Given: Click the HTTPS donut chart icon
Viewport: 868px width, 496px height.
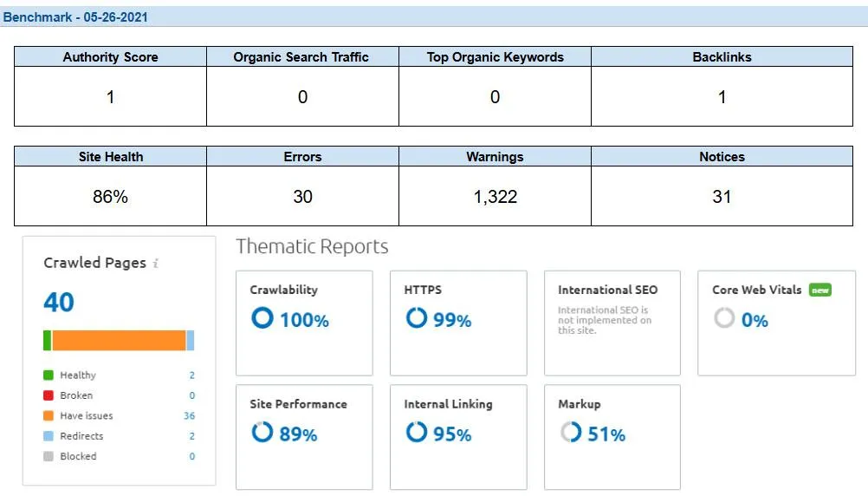Looking at the screenshot, I should point(417,318).
